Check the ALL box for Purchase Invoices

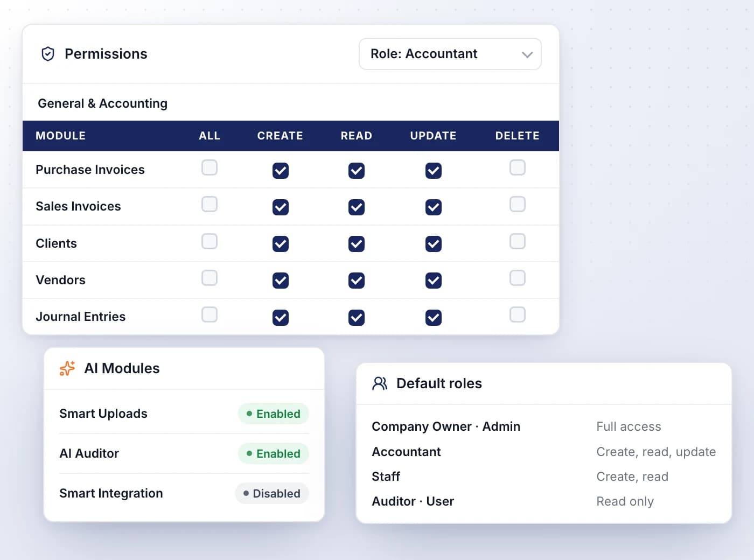point(210,167)
